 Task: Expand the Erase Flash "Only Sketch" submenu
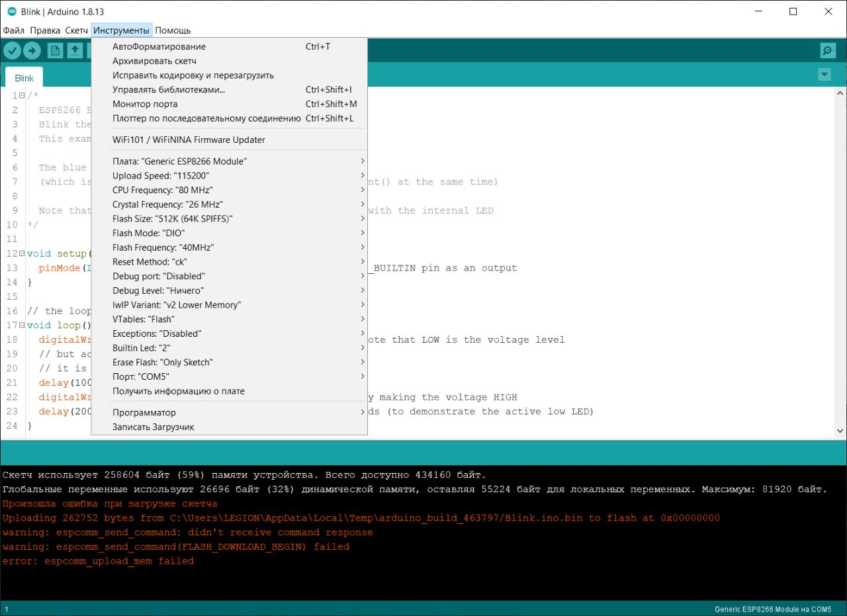click(x=229, y=363)
